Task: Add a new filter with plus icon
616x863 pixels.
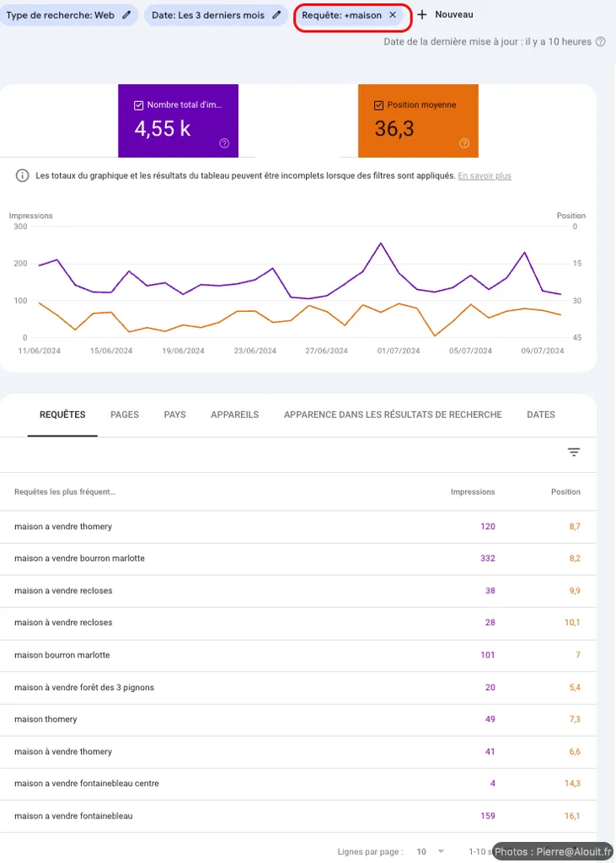Action: [422, 15]
